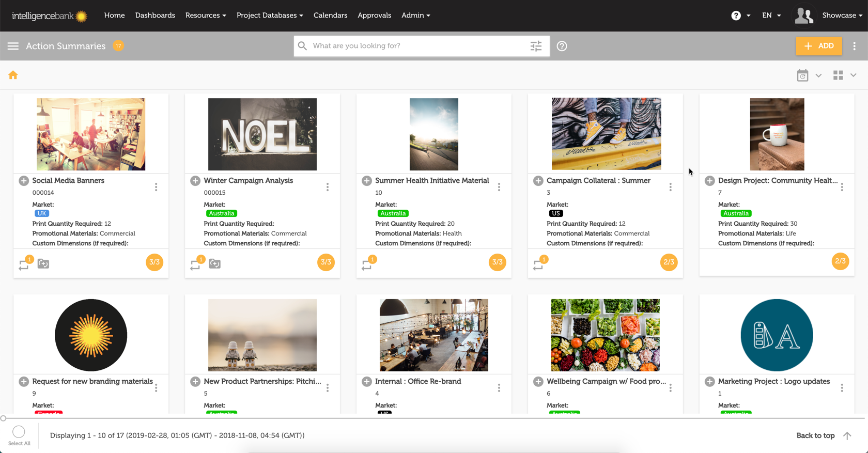
Task: Expand the calendar sort chevron
Action: click(x=819, y=75)
